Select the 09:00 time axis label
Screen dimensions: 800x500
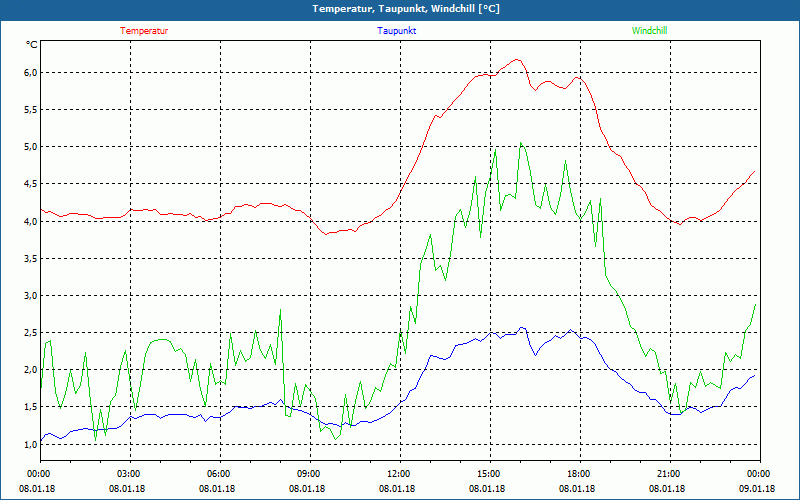tap(309, 474)
